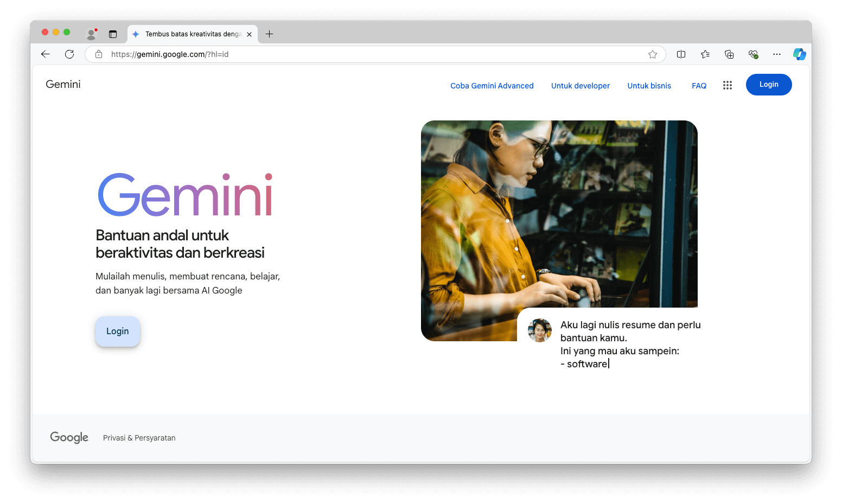Open the browser Collections icon
The width and height of the screenshot is (842, 504).
729,54
